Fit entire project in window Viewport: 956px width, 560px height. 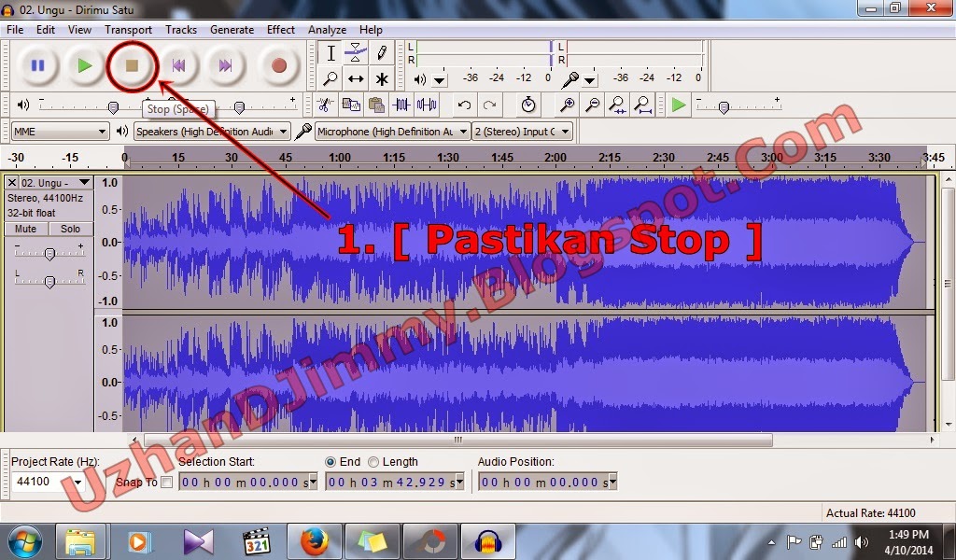click(642, 105)
